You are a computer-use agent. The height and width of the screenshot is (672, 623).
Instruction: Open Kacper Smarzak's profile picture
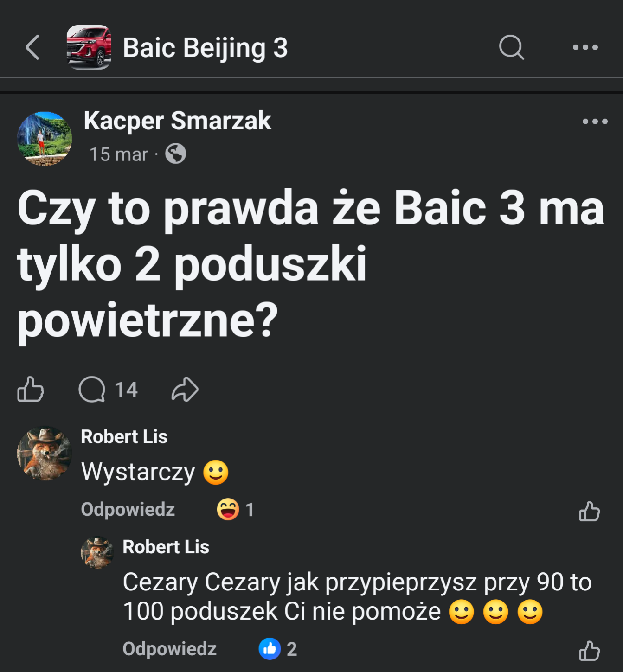click(45, 139)
